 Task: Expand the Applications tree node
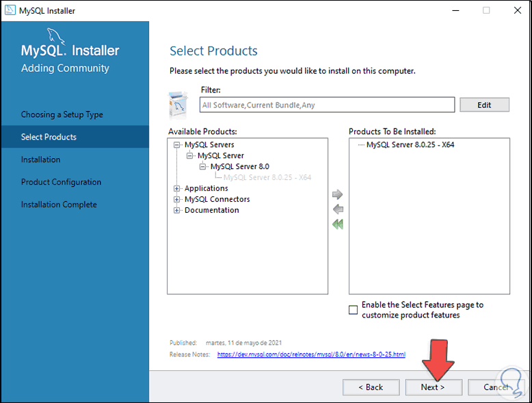176,188
